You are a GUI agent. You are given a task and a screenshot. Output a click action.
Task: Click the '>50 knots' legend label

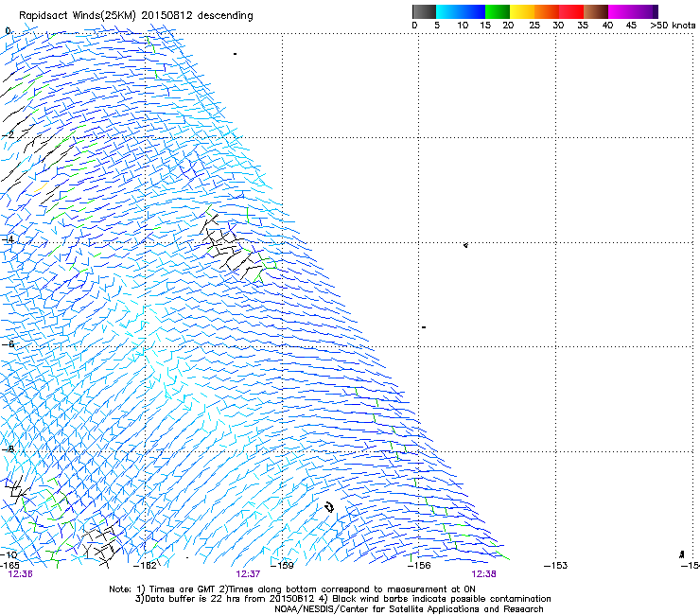pos(673,26)
